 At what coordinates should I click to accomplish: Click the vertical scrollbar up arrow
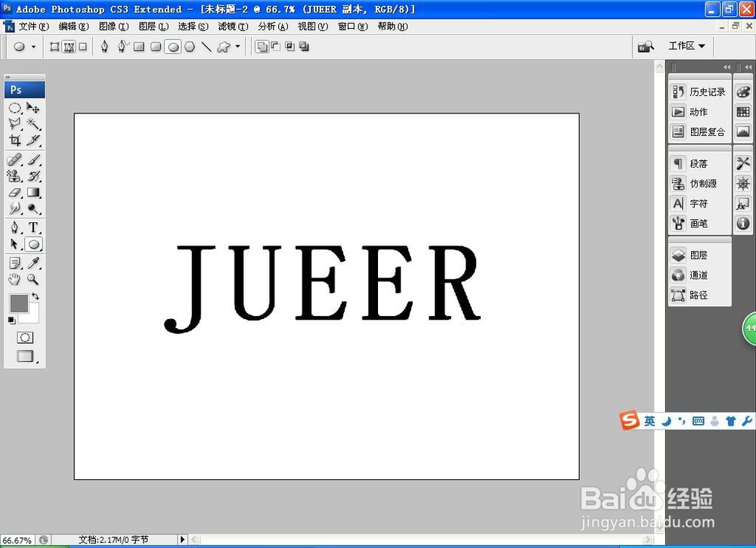(x=659, y=66)
